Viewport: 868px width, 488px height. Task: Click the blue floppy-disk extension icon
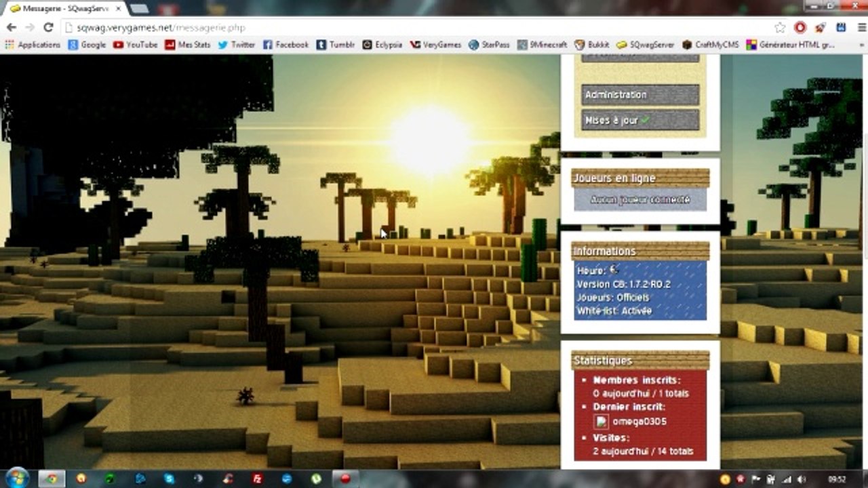click(841, 28)
